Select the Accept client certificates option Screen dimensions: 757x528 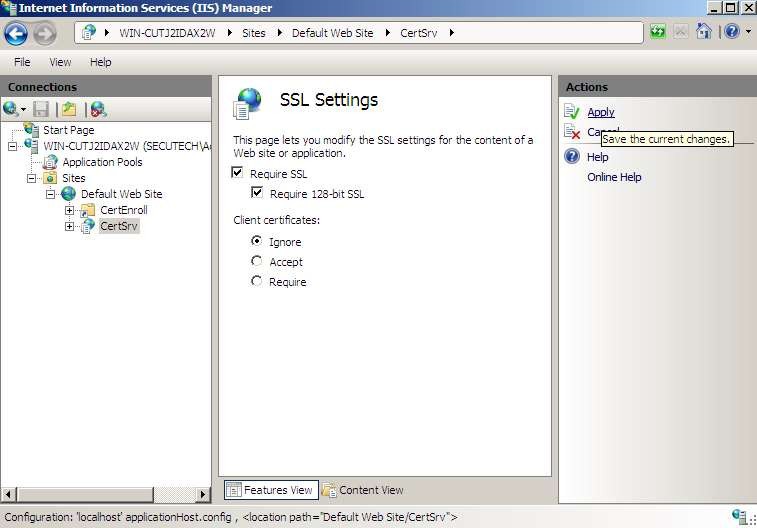(256, 261)
